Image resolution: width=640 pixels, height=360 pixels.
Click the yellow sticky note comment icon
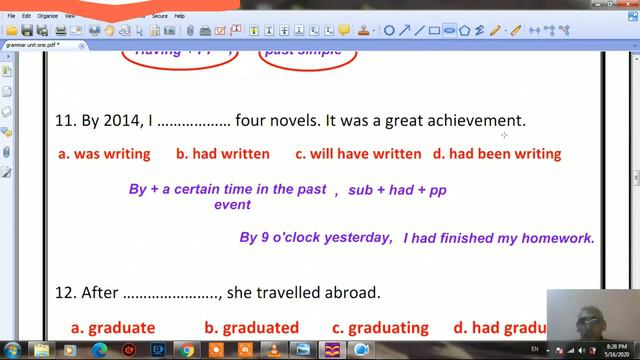[x=344, y=30]
